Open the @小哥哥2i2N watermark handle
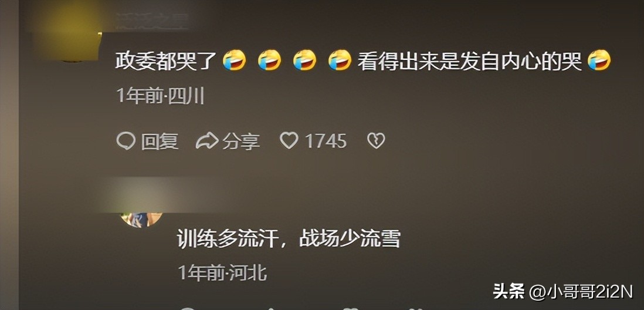The image size is (644, 310). (582, 292)
